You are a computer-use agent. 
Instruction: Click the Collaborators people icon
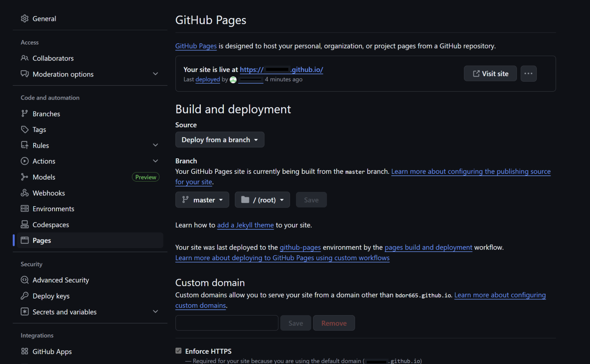tap(25, 58)
